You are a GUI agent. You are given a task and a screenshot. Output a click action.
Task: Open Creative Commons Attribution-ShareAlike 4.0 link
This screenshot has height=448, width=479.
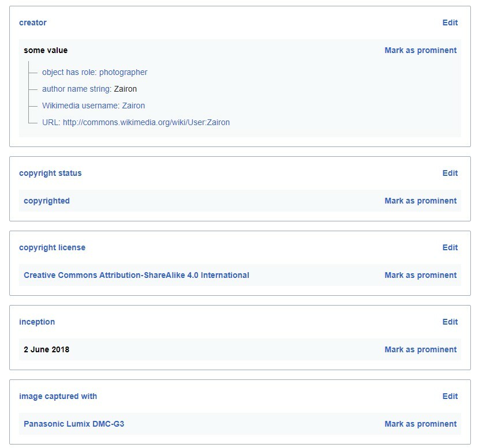point(136,275)
